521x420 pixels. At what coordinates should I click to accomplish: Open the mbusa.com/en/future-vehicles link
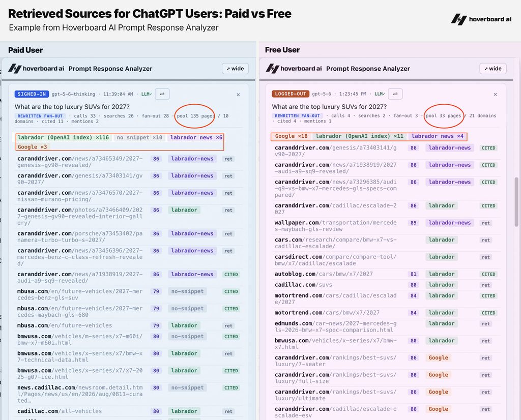tap(65, 326)
